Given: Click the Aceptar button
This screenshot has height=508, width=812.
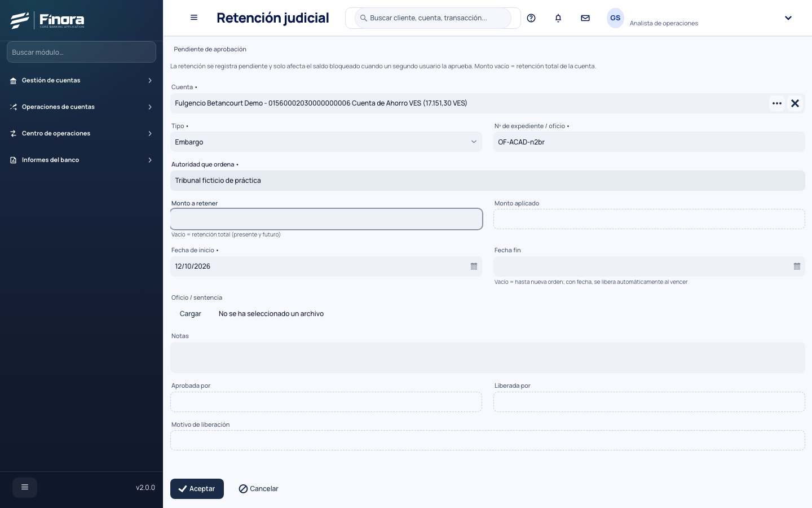Looking at the screenshot, I should (197, 489).
